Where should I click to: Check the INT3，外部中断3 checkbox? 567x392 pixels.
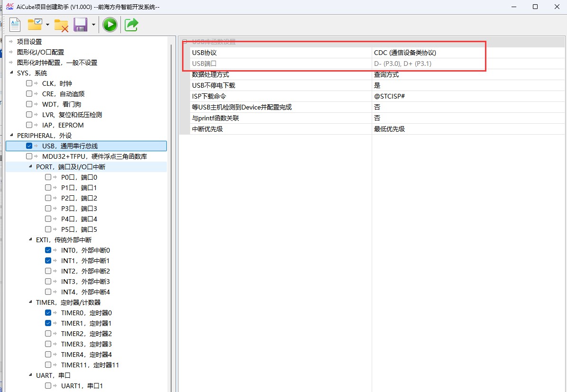pyautogui.click(x=48, y=282)
